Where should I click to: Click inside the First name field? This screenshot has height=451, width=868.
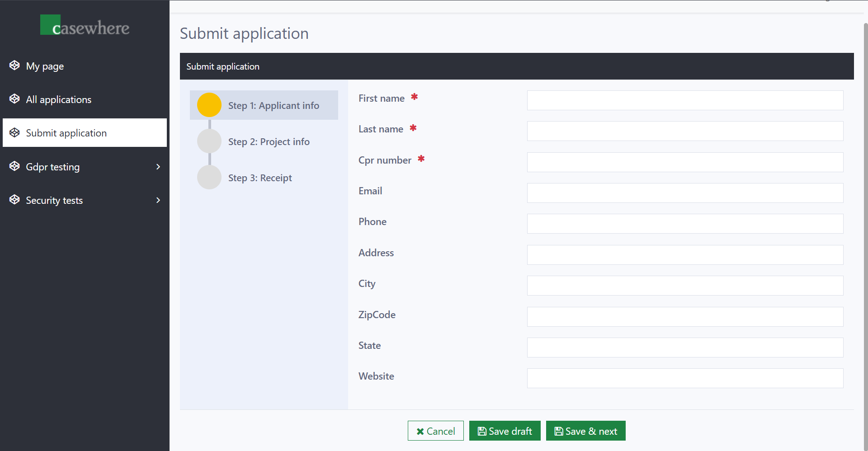point(684,100)
